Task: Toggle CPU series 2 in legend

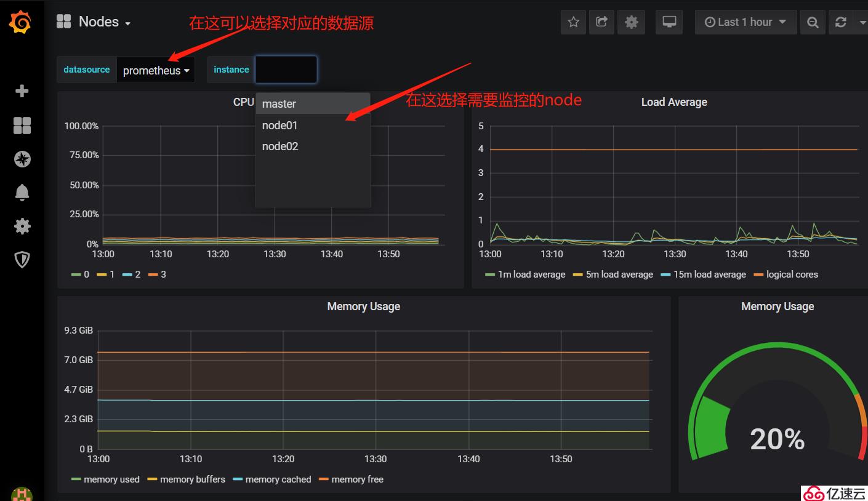Action: tap(132, 275)
